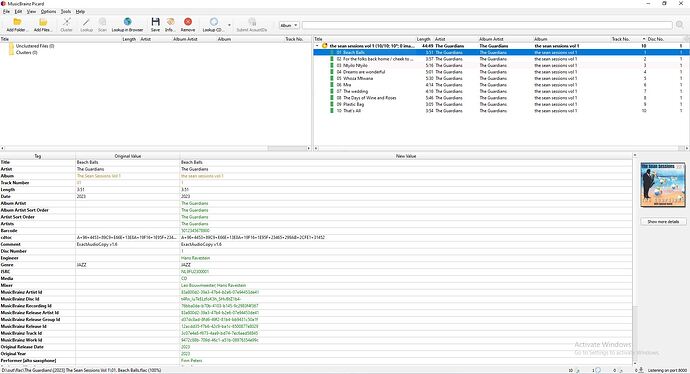Click the album cover art thumbnail
Viewport: 690px width, 374px height.
663,185
